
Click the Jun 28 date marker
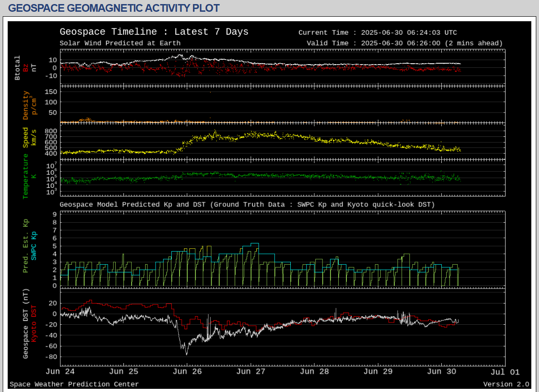(314, 372)
